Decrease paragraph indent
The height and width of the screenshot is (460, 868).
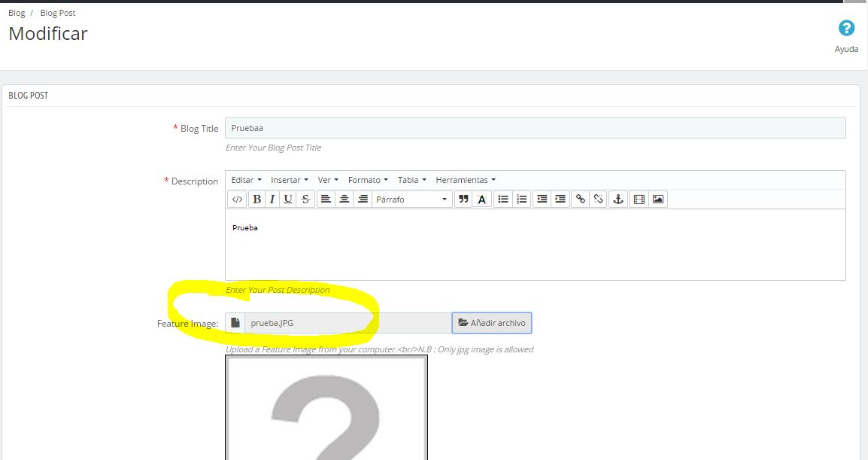pyautogui.click(x=542, y=200)
